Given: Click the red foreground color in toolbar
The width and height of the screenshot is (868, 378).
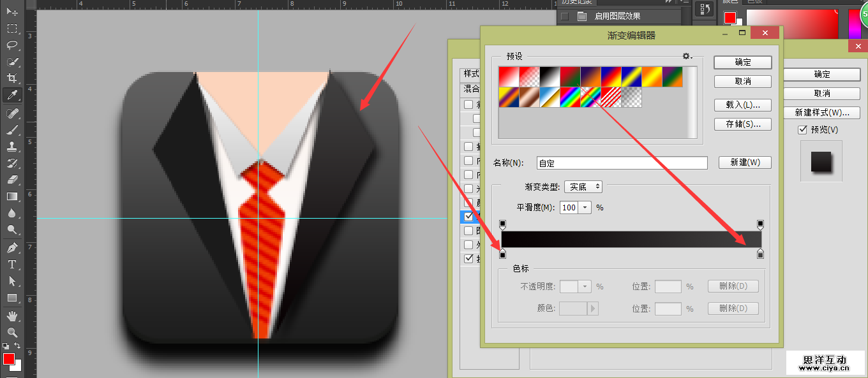Looking at the screenshot, I should point(9,359).
